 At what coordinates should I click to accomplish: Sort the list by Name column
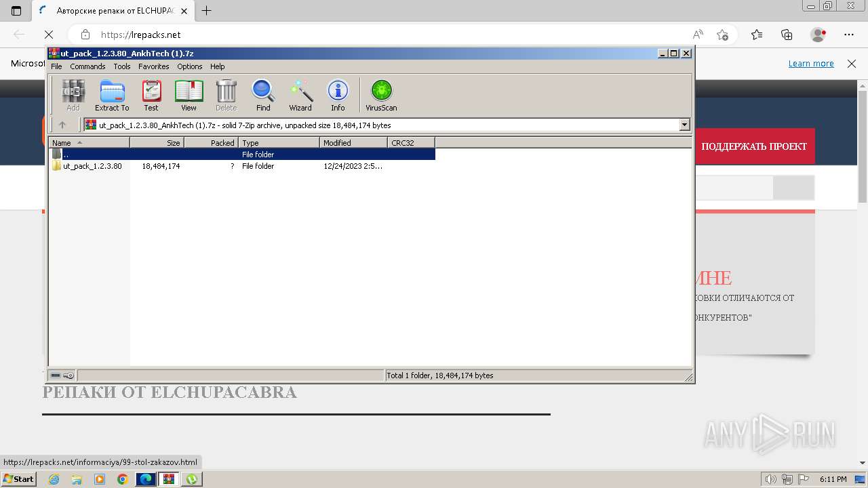click(89, 142)
